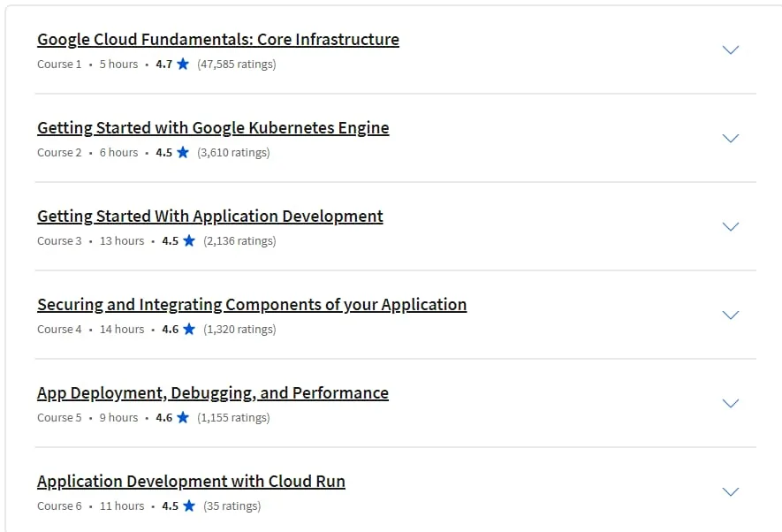Click the star icon next to 2,136 ratings
This screenshot has height=532, width=782.
(x=189, y=240)
